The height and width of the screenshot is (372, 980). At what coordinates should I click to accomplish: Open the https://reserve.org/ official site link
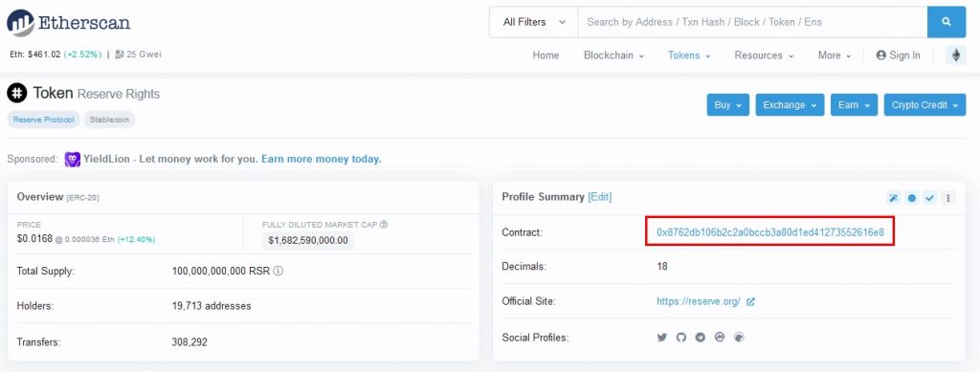[698, 301]
